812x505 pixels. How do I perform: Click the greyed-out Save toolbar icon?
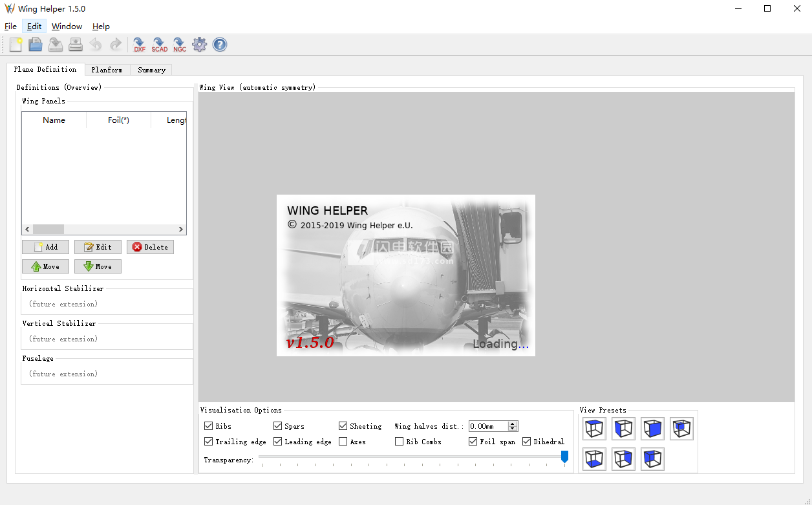[x=56, y=45]
